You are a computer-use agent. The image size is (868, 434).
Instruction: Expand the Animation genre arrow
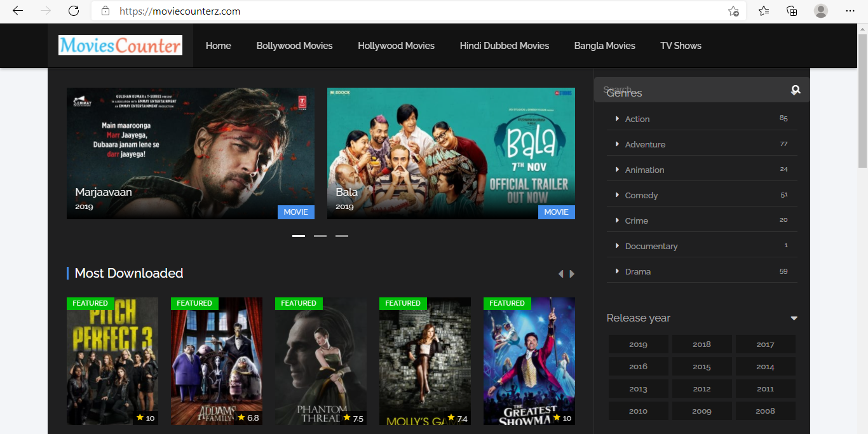617,170
